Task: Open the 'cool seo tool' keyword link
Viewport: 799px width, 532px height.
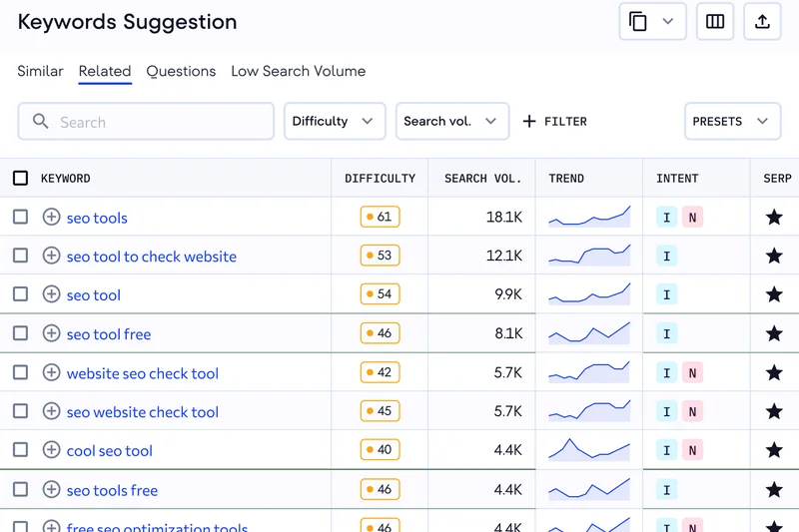Action: point(110,451)
